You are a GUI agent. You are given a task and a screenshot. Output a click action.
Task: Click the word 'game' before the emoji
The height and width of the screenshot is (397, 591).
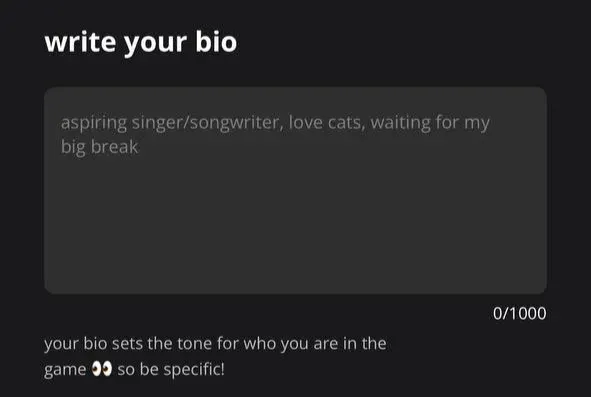tap(65, 370)
